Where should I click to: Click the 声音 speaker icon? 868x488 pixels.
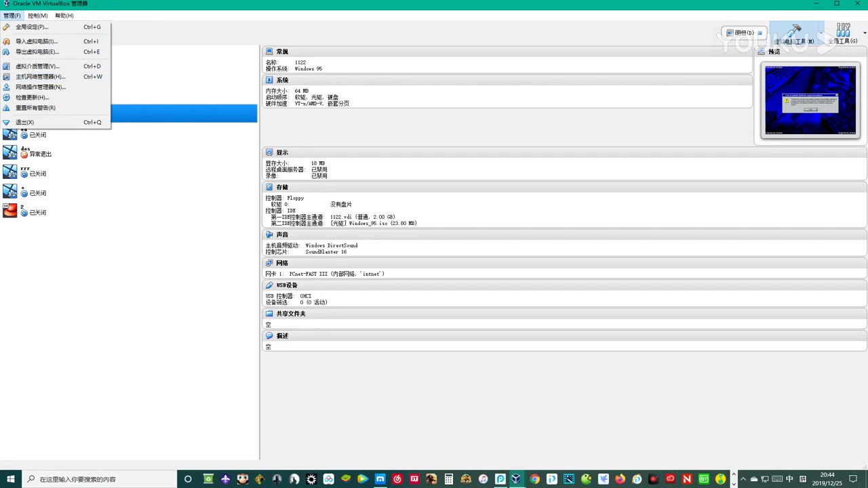(x=269, y=235)
